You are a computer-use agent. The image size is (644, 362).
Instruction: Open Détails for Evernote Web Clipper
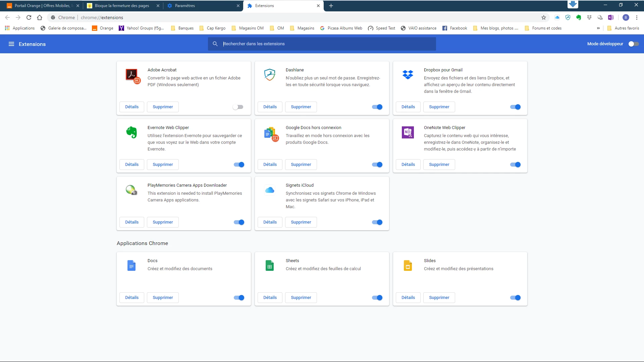click(132, 165)
